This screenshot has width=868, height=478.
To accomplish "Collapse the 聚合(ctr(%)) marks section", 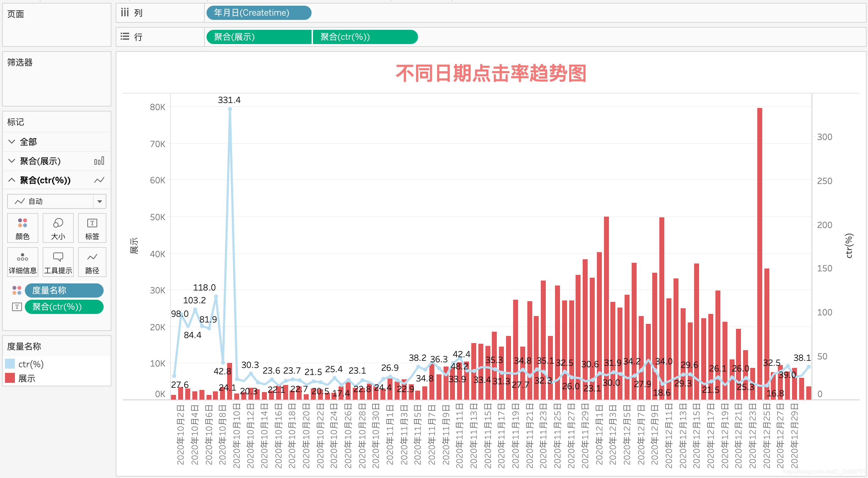I will pyautogui.click(x=12, y=180).
